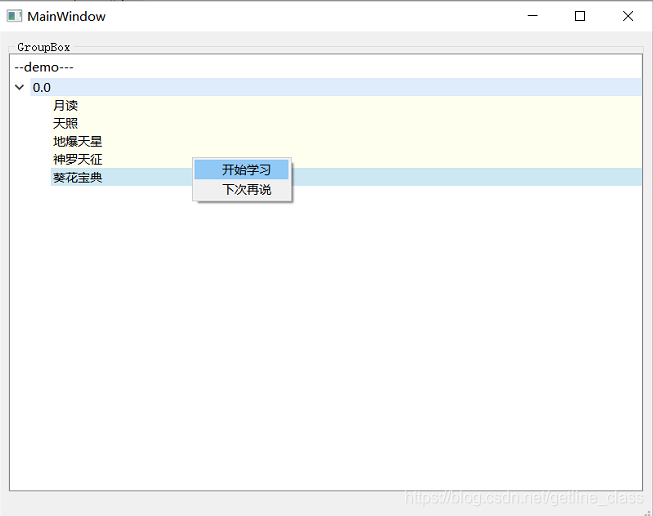Select the 神罗天征 tree item
Viewport: 653px width, 516px height.
pyautogui.click(x=346, y=159)
